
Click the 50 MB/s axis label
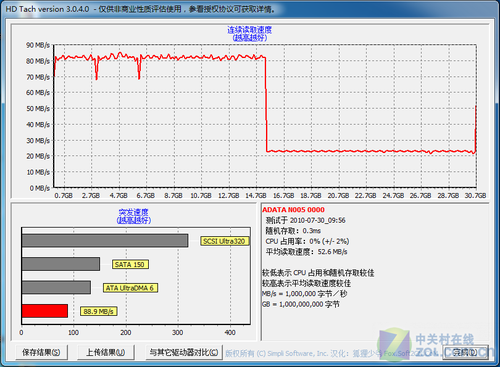click(38, 108)
